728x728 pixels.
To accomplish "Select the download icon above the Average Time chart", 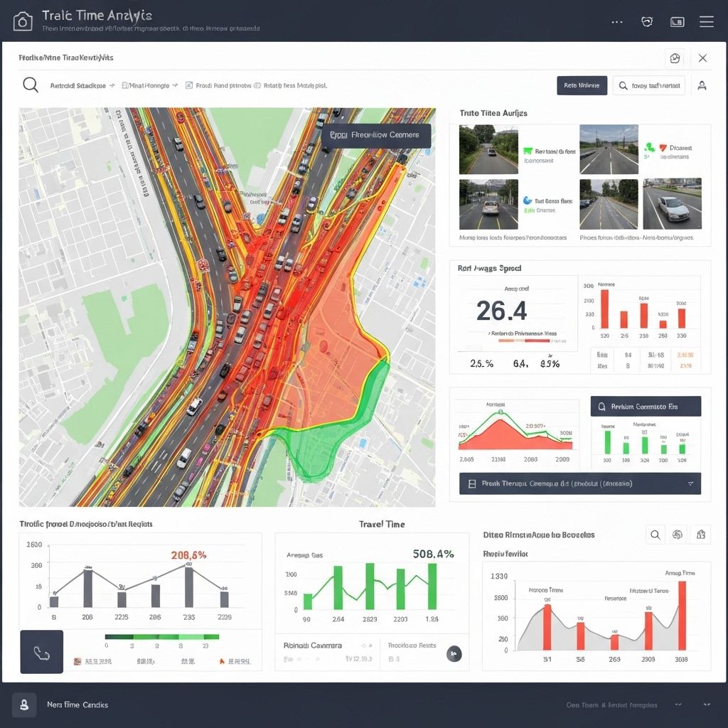I will tap(700, 535).
